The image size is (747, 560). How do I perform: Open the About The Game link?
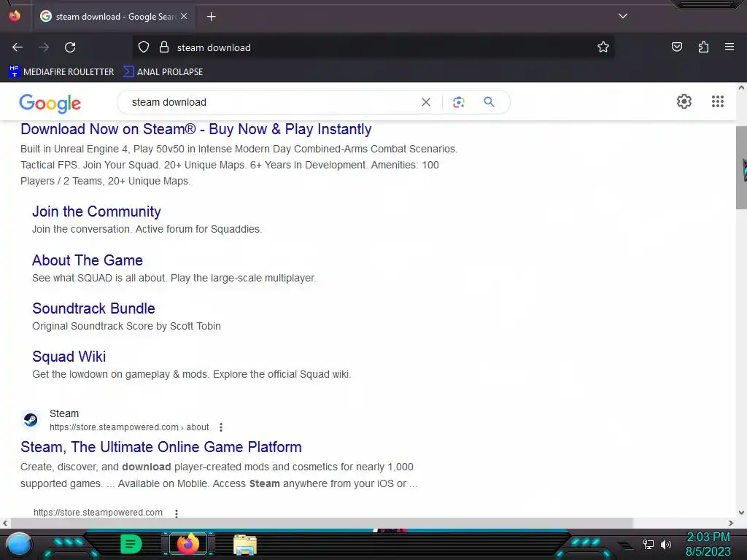pos(88,260)
